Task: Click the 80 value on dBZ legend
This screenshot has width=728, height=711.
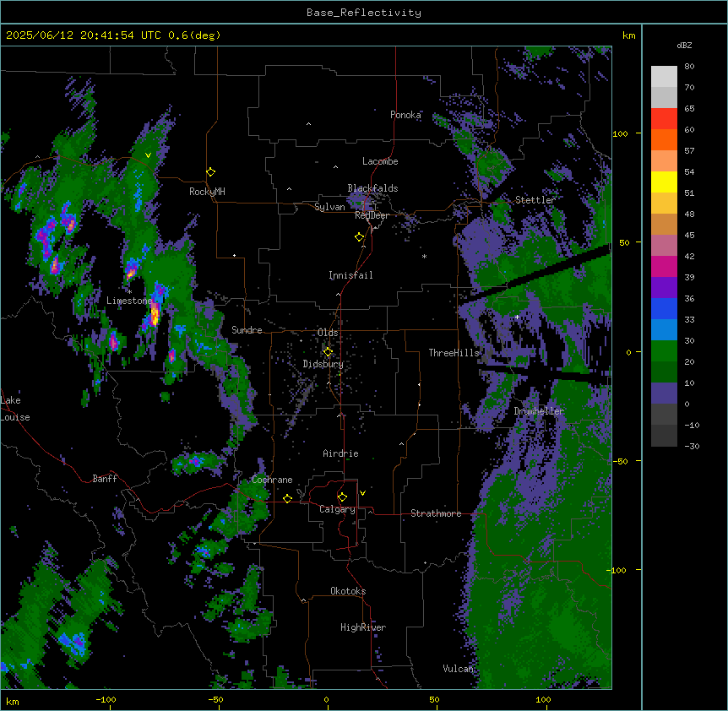Action: tap(689, 67)
